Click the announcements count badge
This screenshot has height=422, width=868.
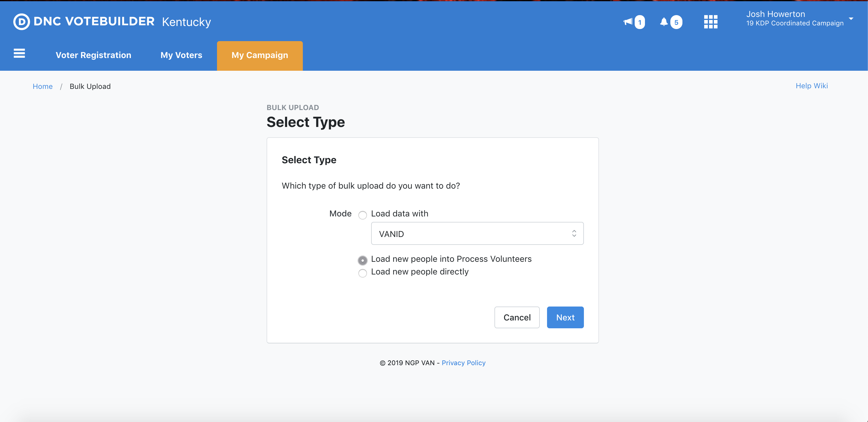[x=640, y=23]
